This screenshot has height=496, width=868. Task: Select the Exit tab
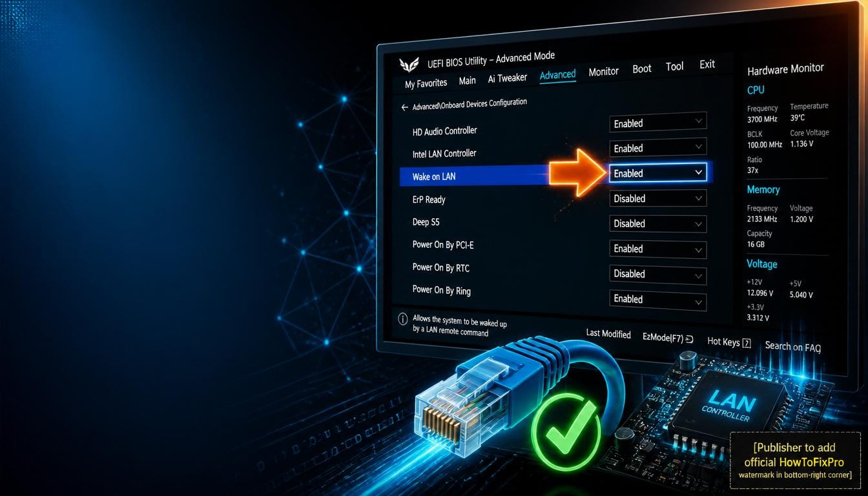tap(707, 64)
